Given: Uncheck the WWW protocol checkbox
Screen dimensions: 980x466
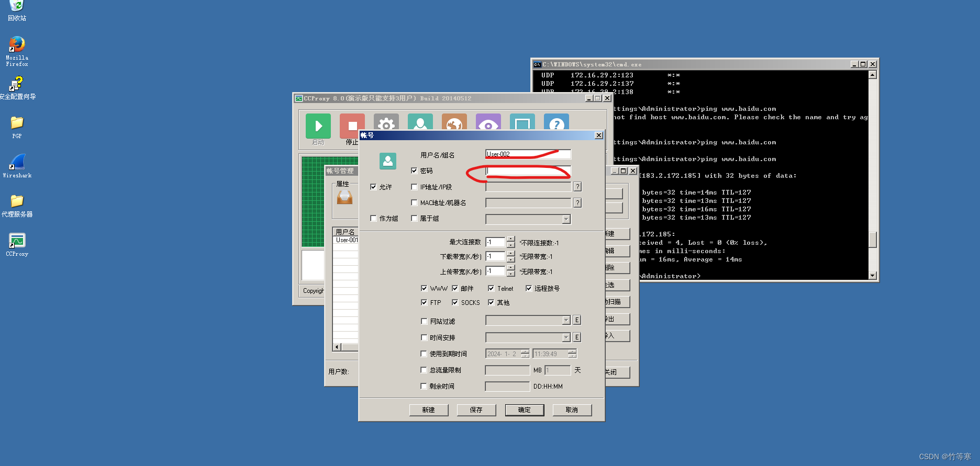Looking at the screenshot, I should pos(424,288).
